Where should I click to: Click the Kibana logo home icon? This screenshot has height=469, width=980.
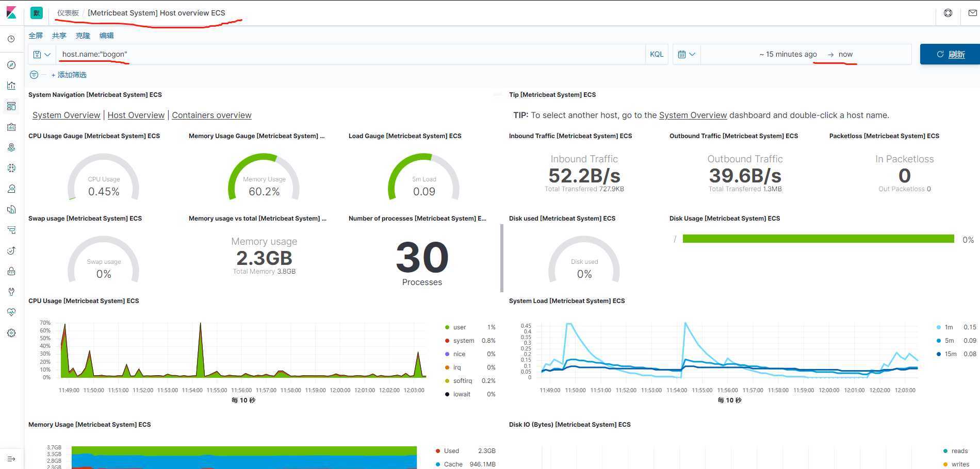(11, 12)
